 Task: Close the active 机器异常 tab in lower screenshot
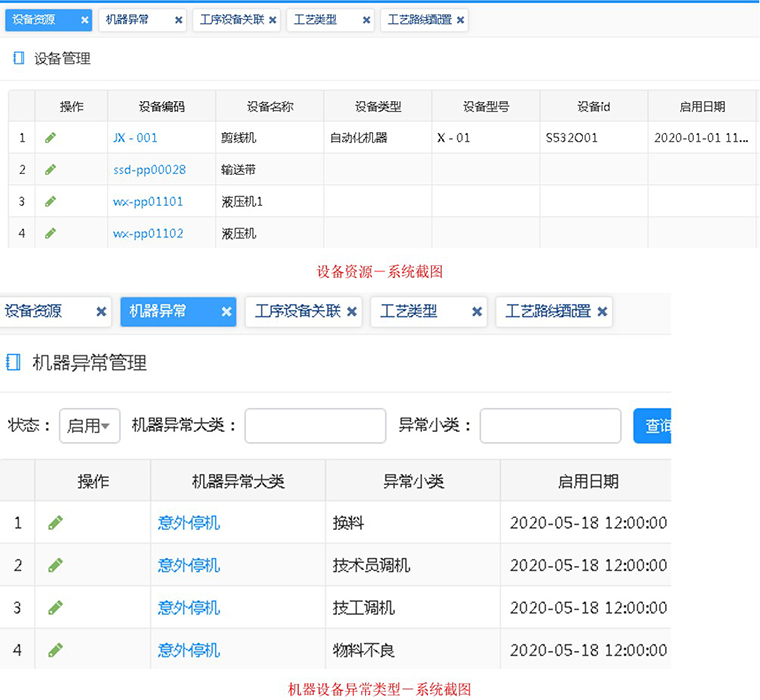click(226, 311)
